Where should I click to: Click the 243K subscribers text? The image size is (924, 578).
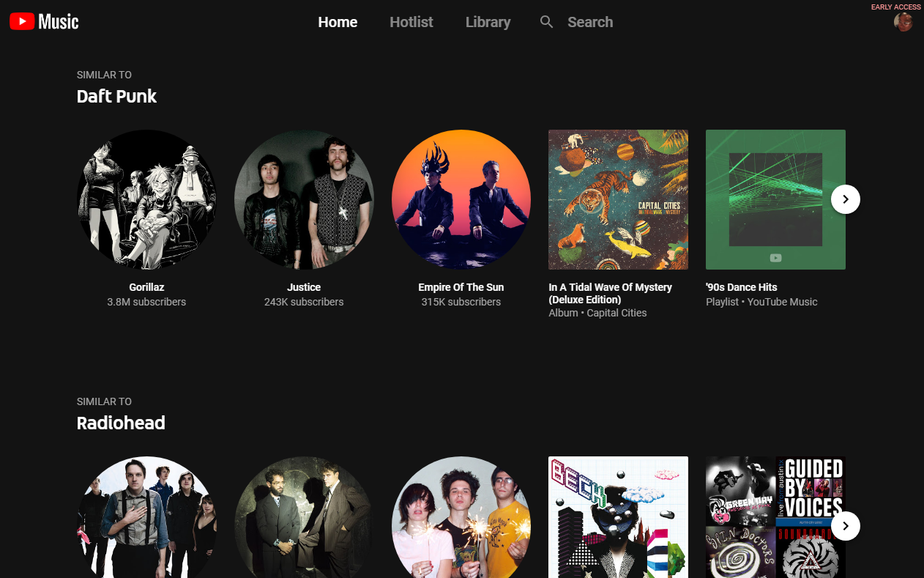tap(304, 302)
